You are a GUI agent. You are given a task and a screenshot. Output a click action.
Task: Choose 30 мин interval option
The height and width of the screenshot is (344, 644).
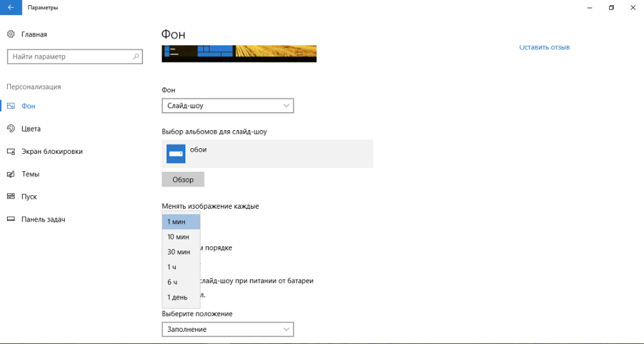[181, 252]
